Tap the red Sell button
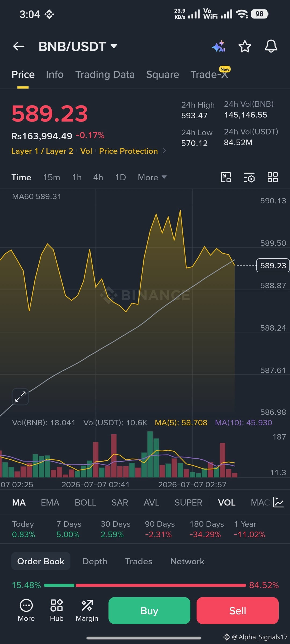The image size is (290, 644). pyautogui.click(x=238, y=611)
